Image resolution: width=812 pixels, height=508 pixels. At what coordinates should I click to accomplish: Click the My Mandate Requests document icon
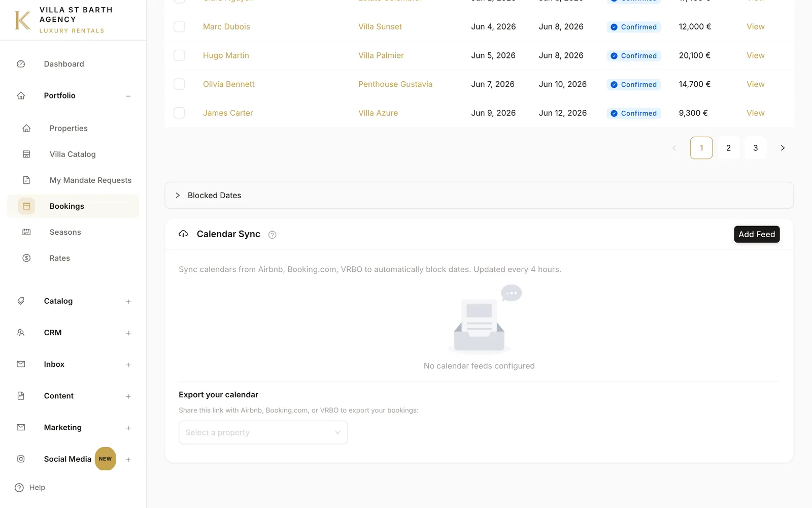pyautogui.click(x=26, y=180)
